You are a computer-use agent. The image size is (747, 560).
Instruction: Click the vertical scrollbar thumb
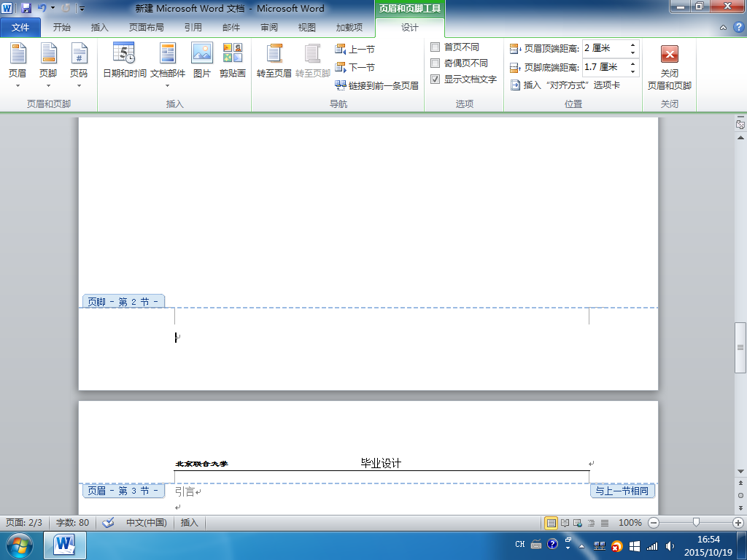[740, 348]
